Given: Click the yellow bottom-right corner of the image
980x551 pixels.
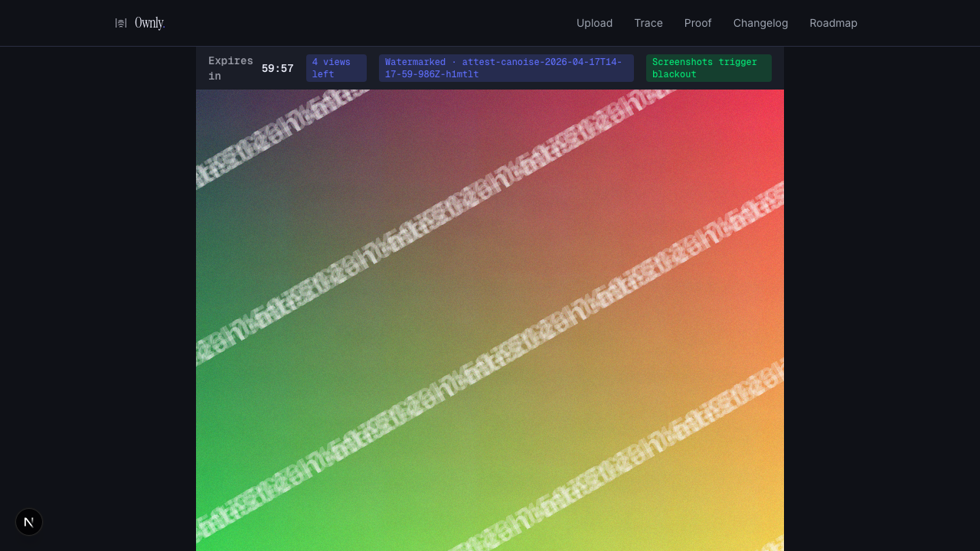Looking at the screenshot, I should point(766,528).
